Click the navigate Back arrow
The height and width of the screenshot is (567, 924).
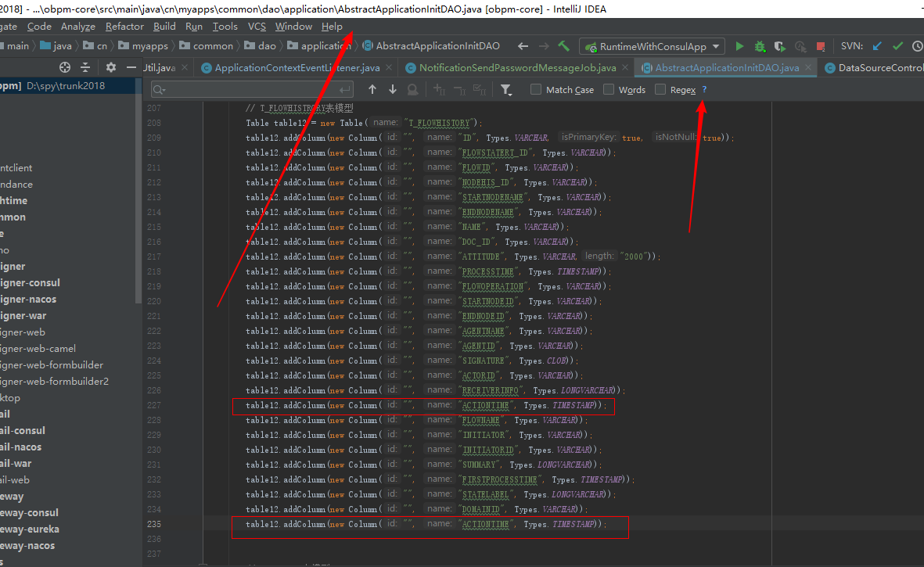click(523, 46)
